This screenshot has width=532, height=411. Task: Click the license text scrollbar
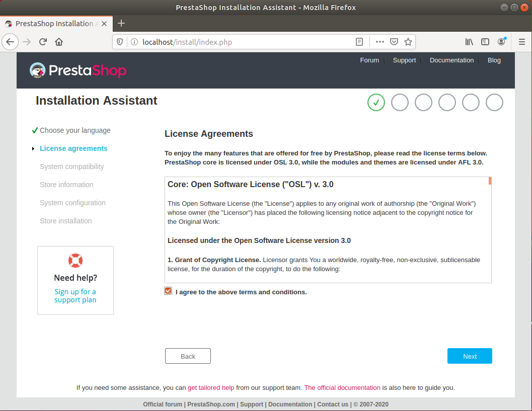pos(489,181)
